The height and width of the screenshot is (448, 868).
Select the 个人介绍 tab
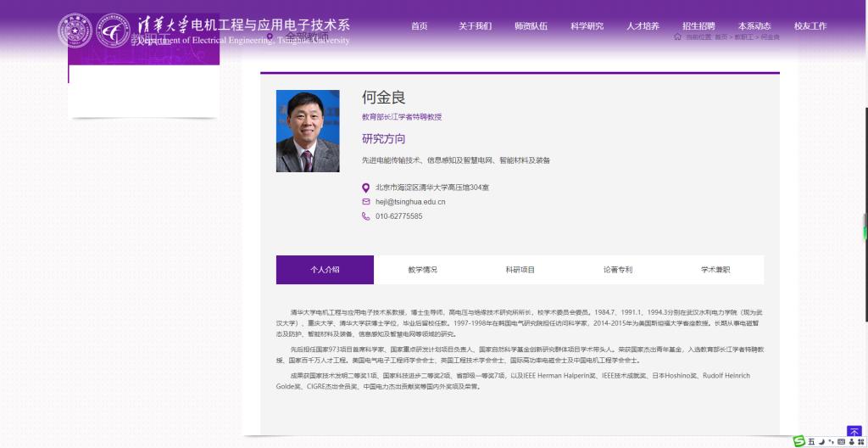[x=325, y=270]
